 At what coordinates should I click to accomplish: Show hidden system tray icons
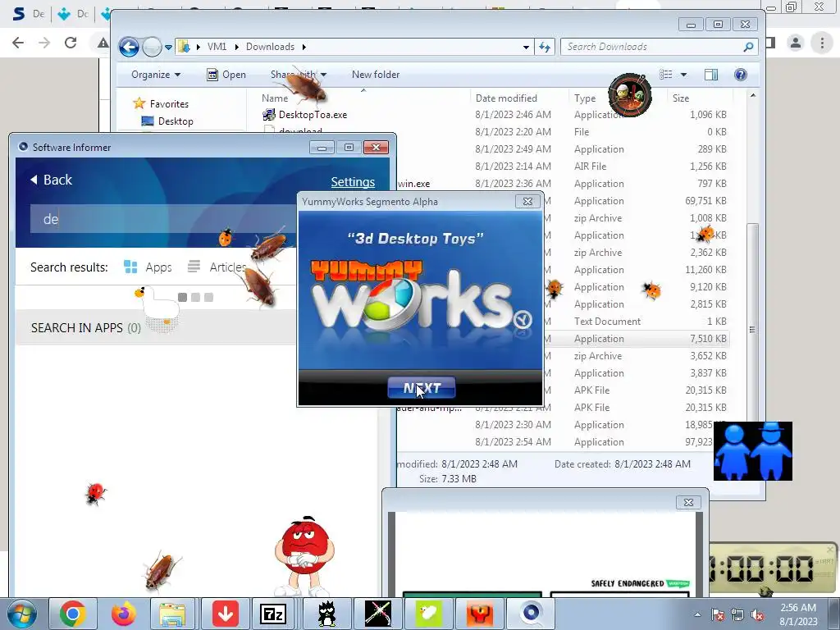[697, 614]
